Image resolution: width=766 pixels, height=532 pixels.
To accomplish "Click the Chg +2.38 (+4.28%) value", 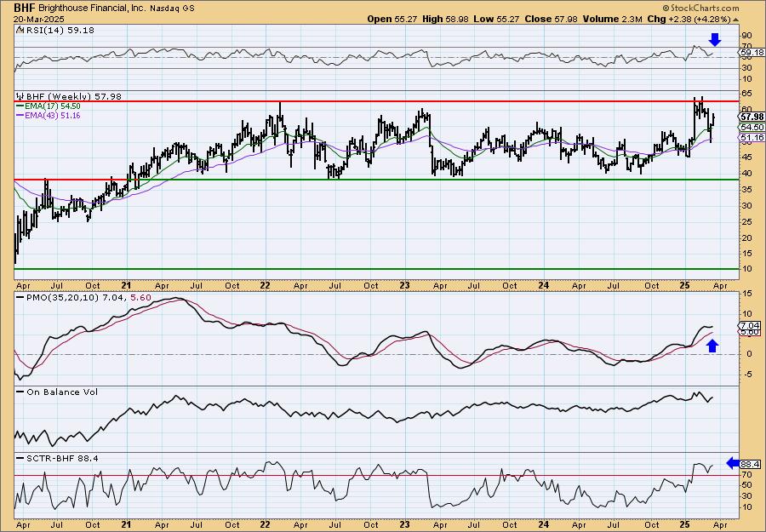I will point(689,19).
